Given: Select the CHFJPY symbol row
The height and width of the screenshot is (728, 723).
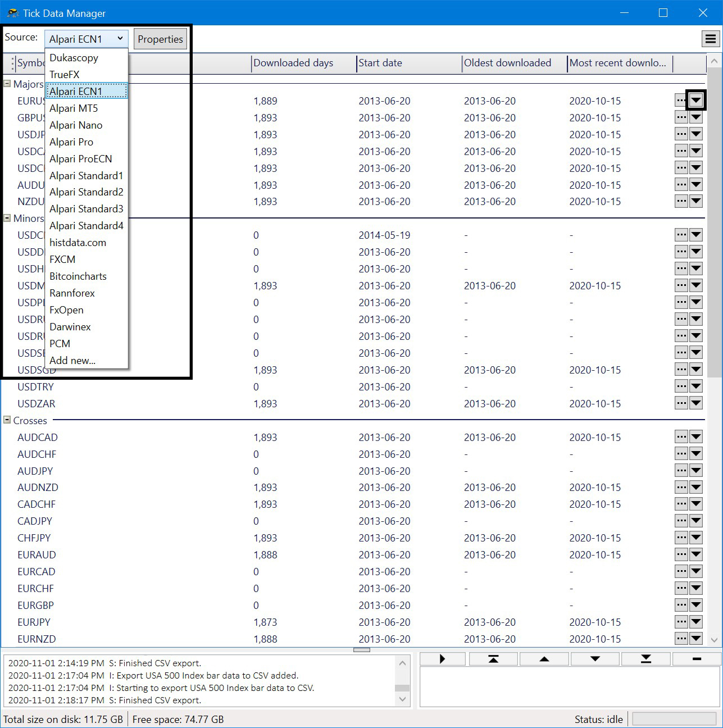Looking at the screenshot, I should [354, 538].
